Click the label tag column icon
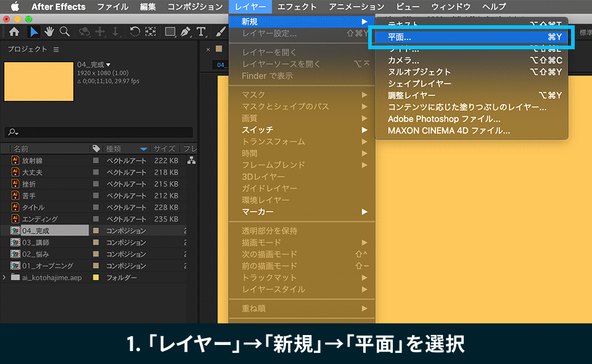592x364 pixels. pos(96,148)
